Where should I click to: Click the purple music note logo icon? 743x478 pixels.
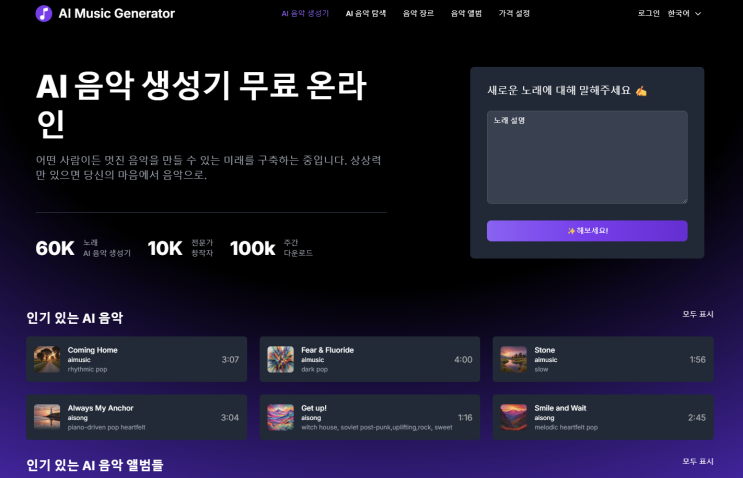click(x=44, y=13)
